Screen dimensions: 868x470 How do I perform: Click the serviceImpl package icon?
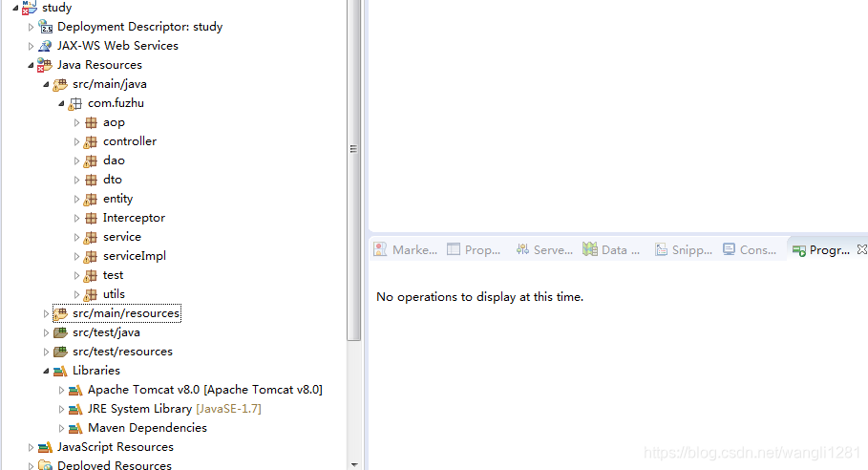coord(90,256)
